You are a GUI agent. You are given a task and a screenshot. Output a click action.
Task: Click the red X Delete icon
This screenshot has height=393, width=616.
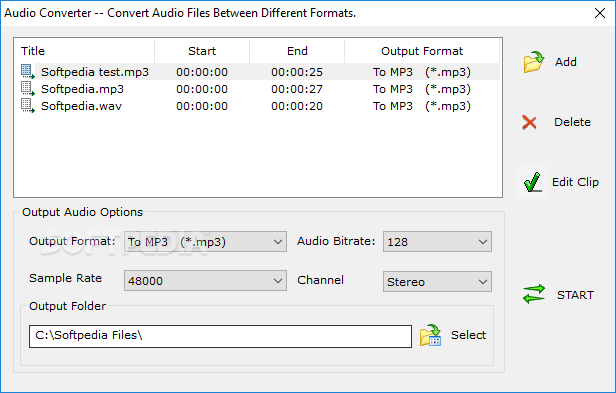pyautogui.click(x=529, y=122)
